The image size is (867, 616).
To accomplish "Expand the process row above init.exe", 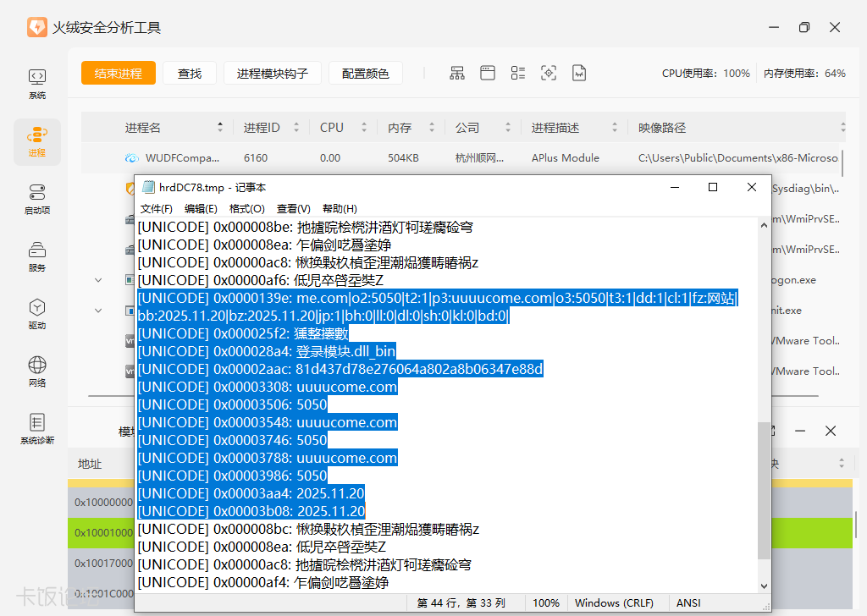I will click(98, 280).
